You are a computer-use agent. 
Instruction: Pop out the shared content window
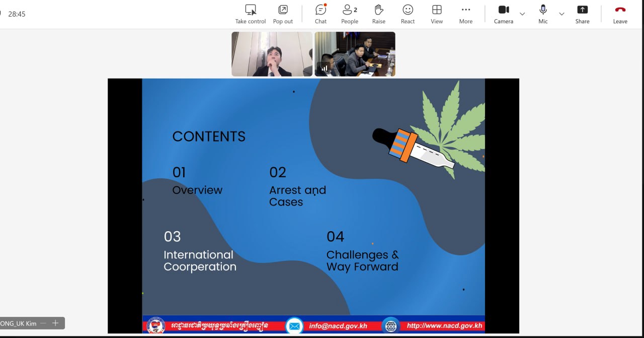point(283,14)
